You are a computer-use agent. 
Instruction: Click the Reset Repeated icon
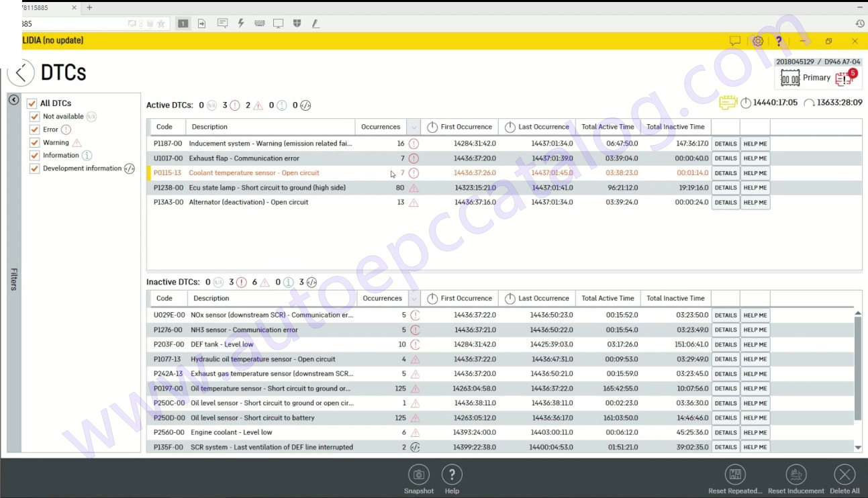[735, 475]
